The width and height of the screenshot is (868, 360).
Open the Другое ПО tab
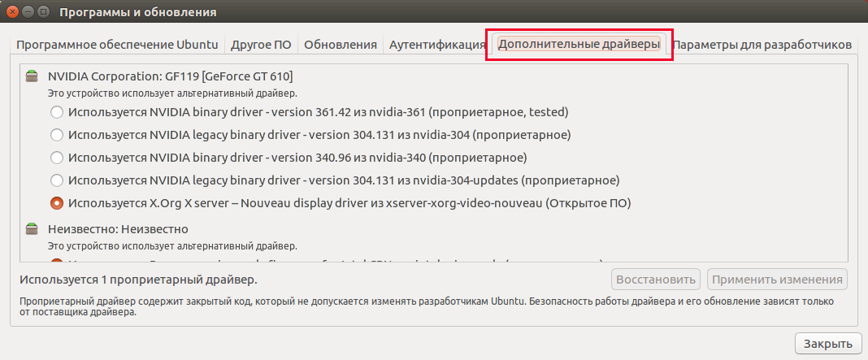[x=260, y=45]
